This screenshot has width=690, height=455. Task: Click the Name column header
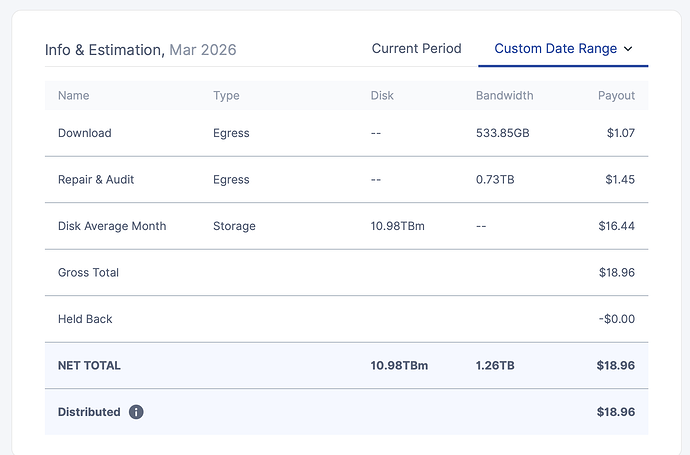click(x=74, y=96)
